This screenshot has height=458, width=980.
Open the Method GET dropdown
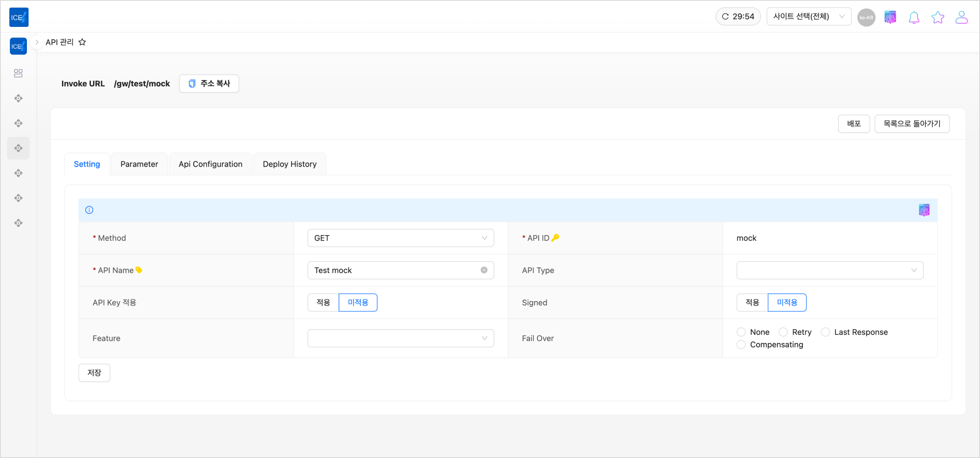[x=400, y=238]
